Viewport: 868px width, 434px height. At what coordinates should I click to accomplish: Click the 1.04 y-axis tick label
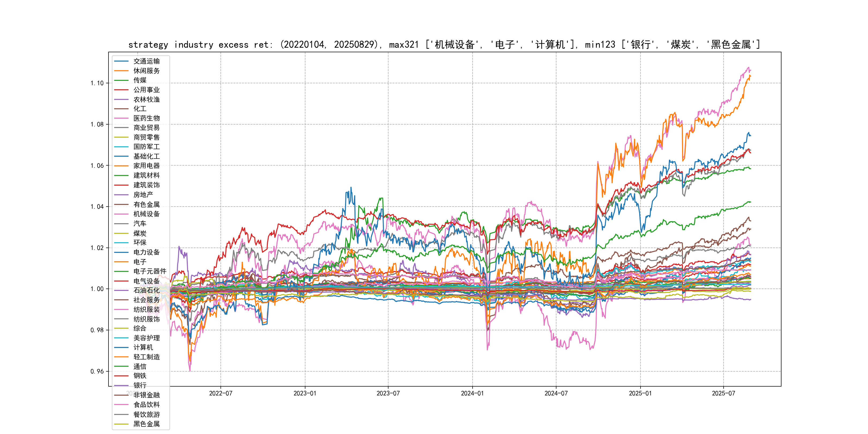tap(97, 207)
